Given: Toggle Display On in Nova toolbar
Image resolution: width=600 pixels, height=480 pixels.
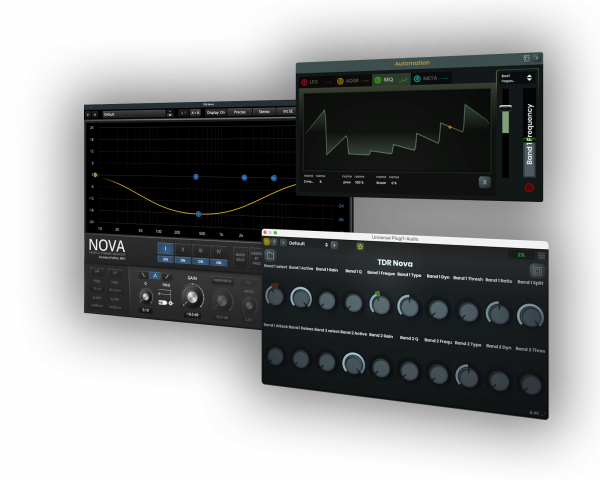Looking at the screenshot, I should coord(216,113).
